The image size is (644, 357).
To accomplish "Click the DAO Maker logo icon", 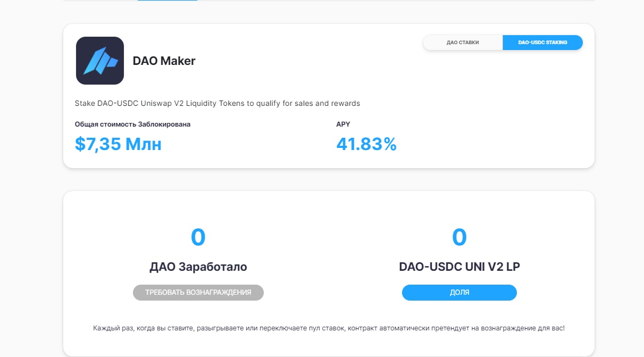I will click(100, 61).
